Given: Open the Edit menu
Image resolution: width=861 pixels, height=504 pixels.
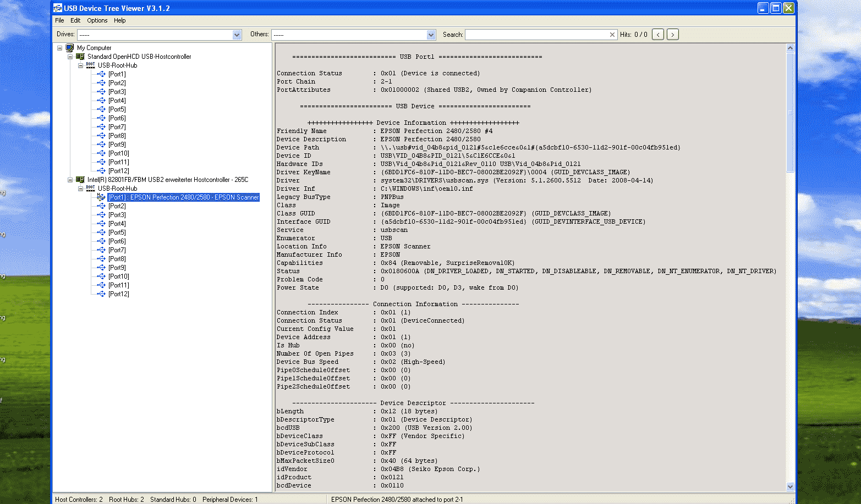Looking at the screenshot, I should coord(75,20).
